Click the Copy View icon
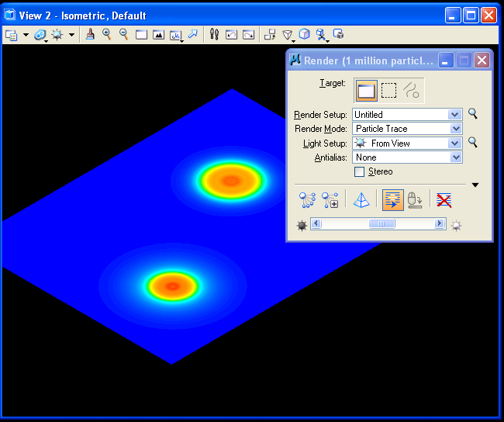 pos(270,34)
